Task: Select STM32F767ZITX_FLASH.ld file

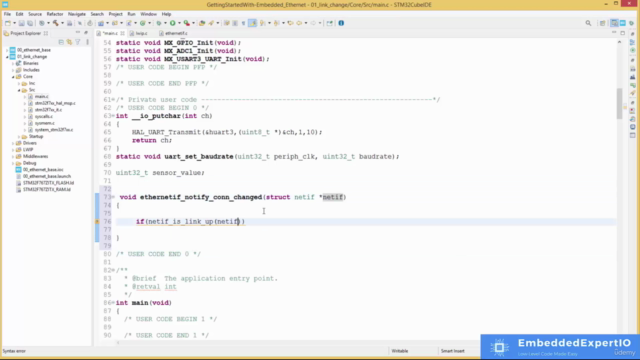Action: point(48,183)
